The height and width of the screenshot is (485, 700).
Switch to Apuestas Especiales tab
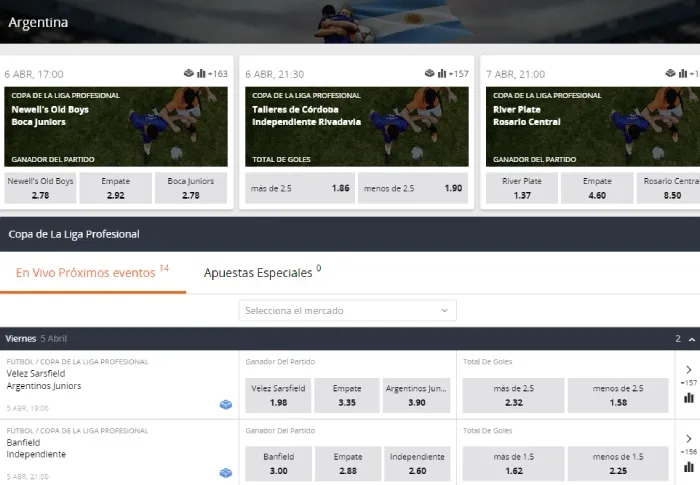[x=262, y=272]
